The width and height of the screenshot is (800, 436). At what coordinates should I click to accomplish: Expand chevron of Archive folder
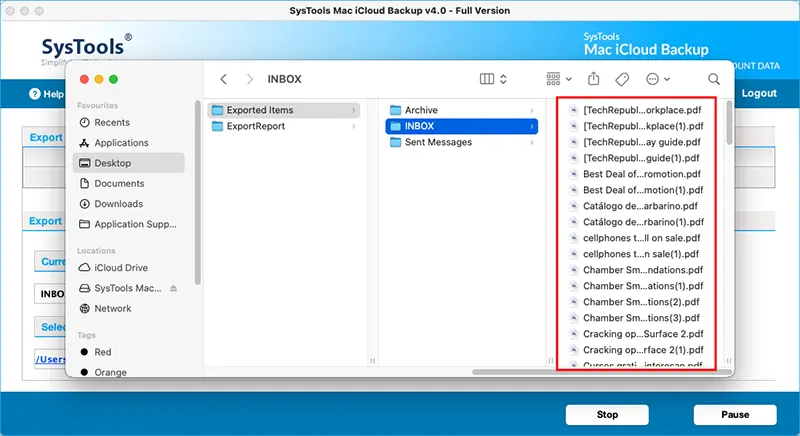(532, 110)
